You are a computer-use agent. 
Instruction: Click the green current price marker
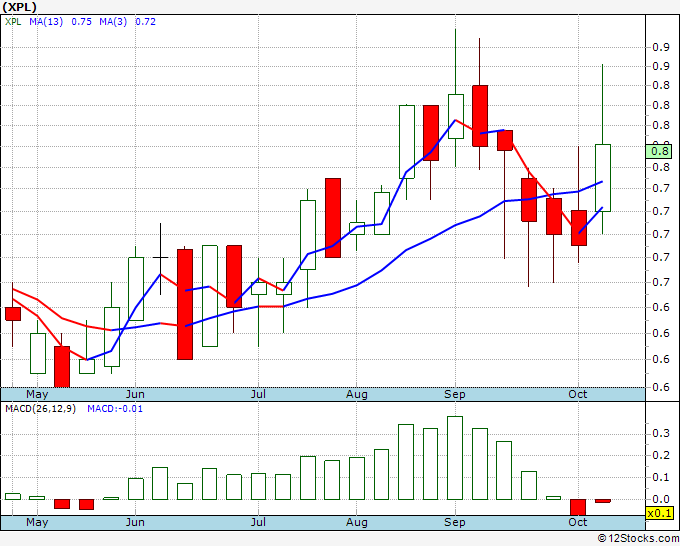pyautogui.click(x=659, y=152)
